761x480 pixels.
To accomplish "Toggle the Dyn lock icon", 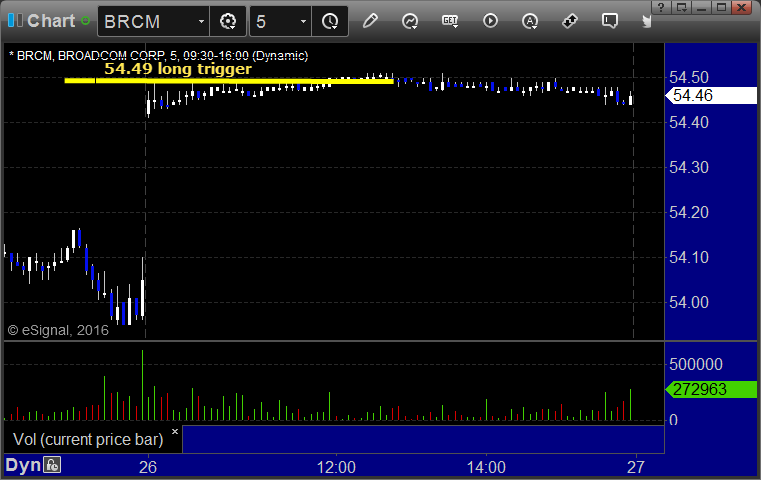I will 52,465.
